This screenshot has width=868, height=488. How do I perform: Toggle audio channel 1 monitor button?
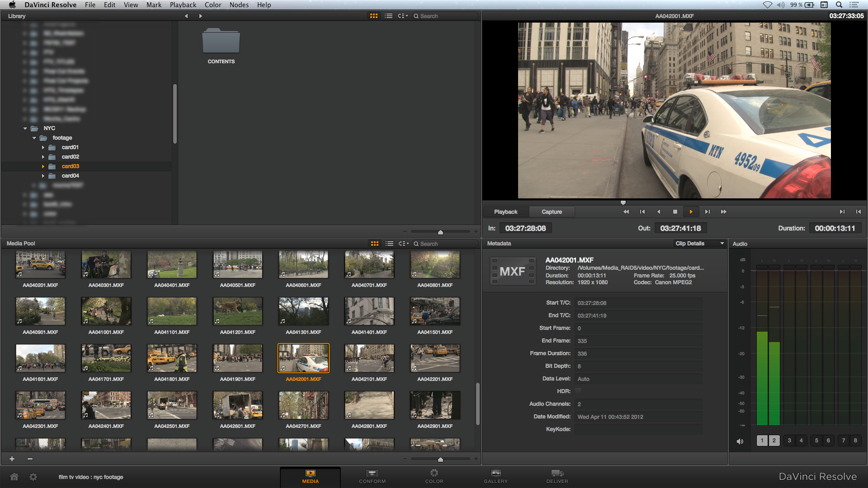762,441
